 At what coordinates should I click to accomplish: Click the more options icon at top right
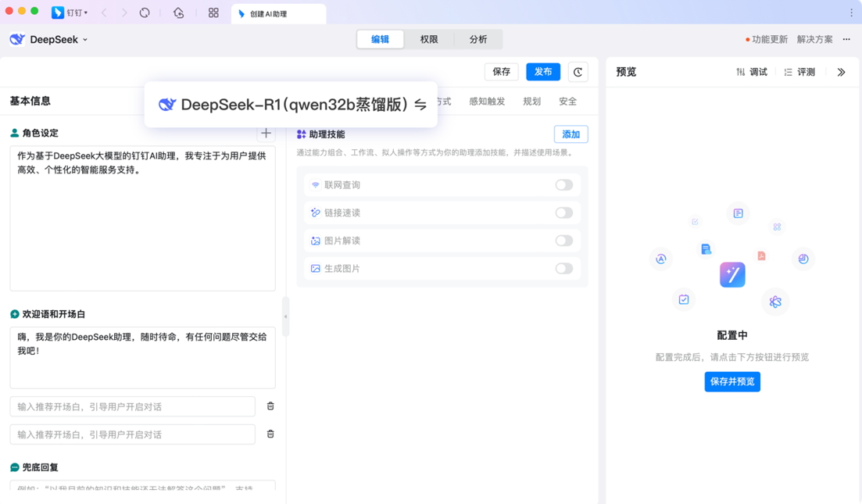pyautogui.click(x=846, y=38)
